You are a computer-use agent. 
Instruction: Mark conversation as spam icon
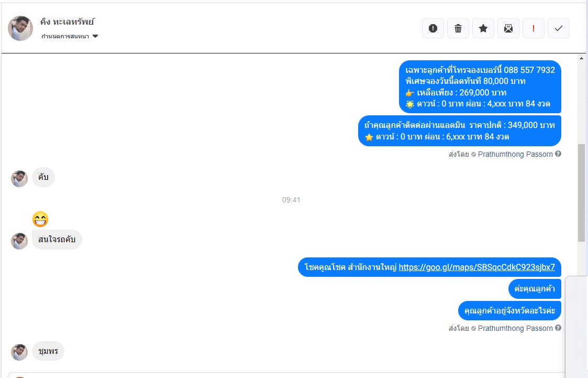tap(432, 28)
